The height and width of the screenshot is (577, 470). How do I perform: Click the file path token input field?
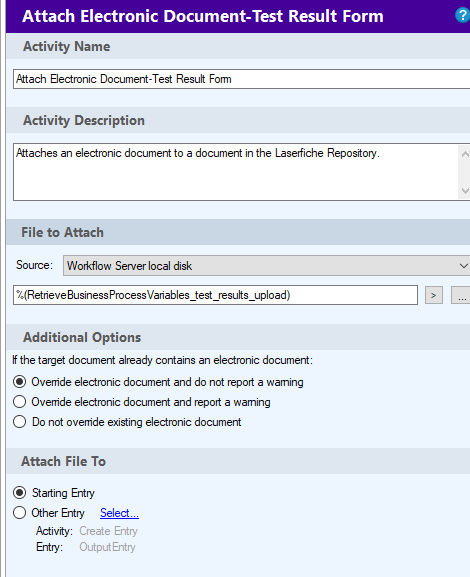215,295
